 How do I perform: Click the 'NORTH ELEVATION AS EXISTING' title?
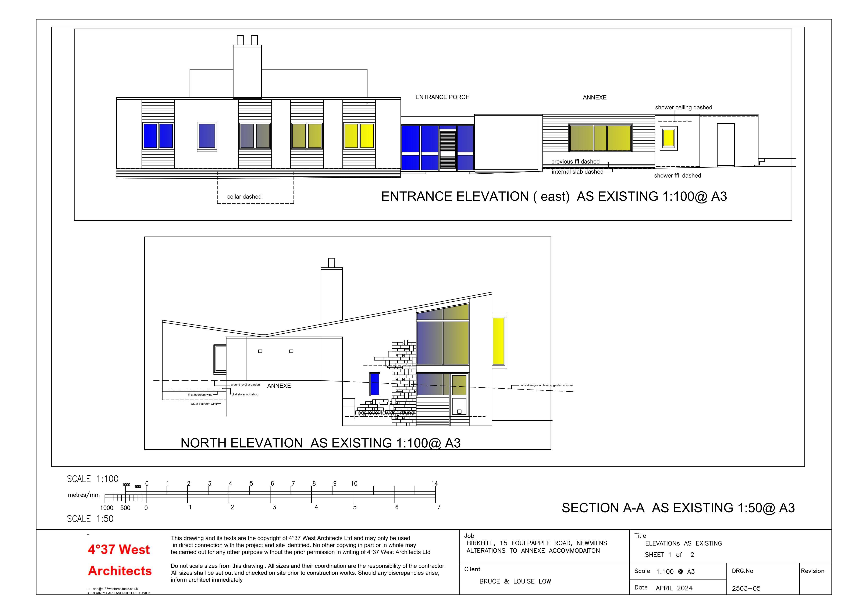pos(321,443)
